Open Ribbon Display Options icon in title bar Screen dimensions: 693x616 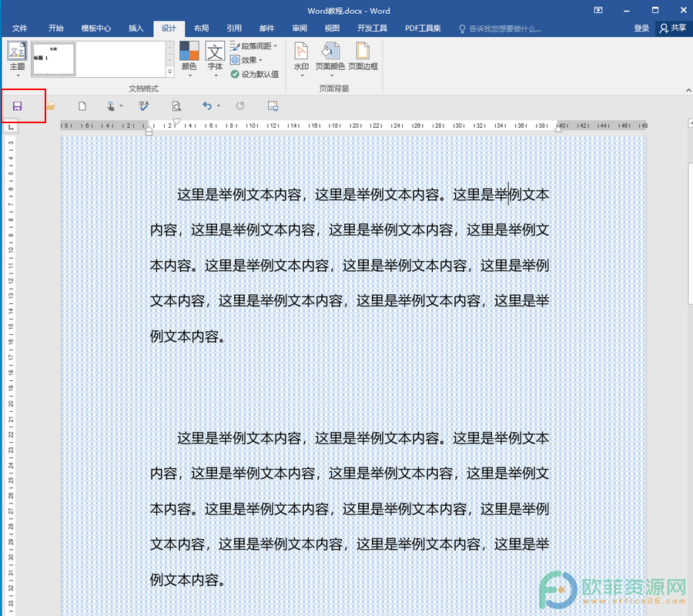pyautogui.click(x=598, y=10)
